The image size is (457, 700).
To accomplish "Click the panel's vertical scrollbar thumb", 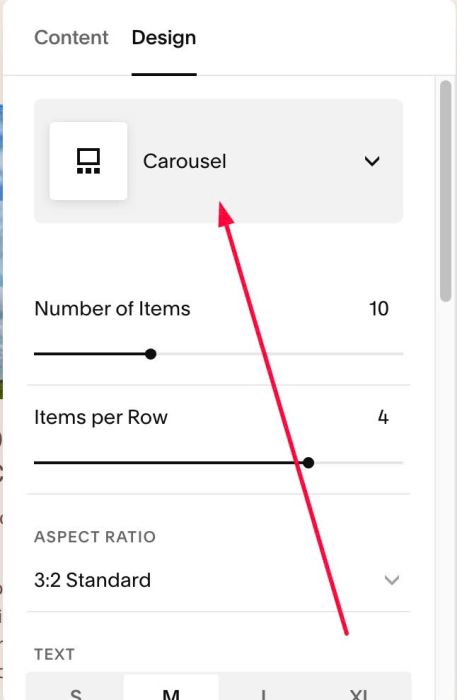I will click(445, 191).
